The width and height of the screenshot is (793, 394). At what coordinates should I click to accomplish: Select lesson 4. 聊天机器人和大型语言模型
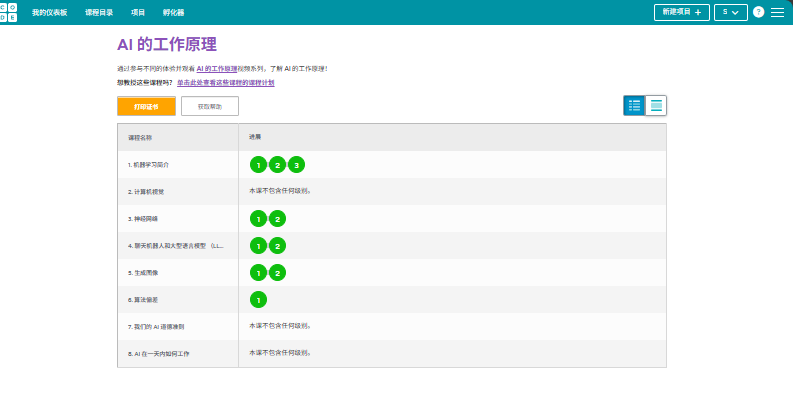pyautogui.click(x=175, y=246)
